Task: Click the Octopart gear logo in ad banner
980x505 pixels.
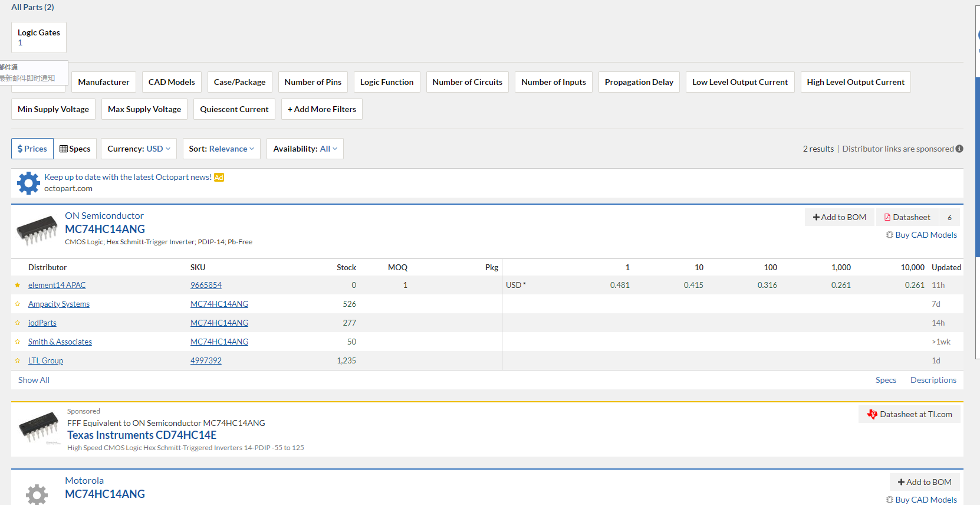Action: coord(28,183)
